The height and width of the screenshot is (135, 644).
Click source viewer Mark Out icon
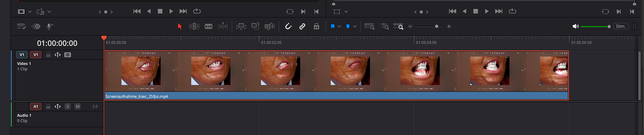pos(316,12)
